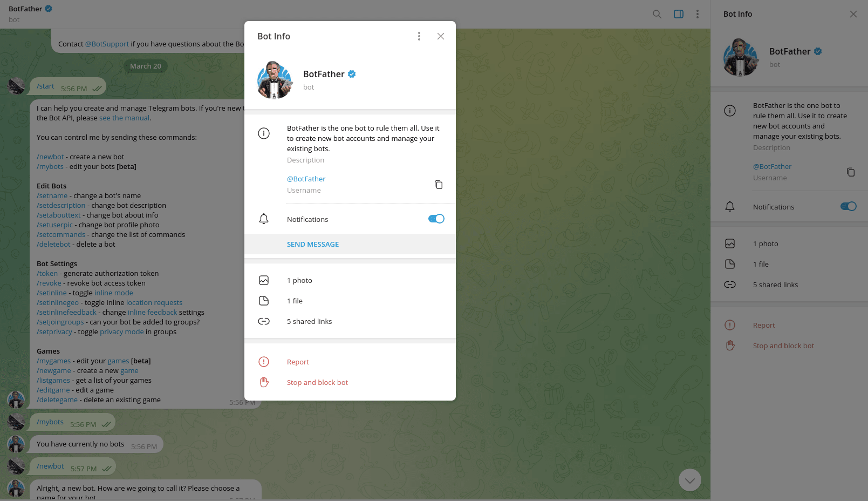Open the 1 file row in dialog
868x501 pixels.
coord(350,301)
